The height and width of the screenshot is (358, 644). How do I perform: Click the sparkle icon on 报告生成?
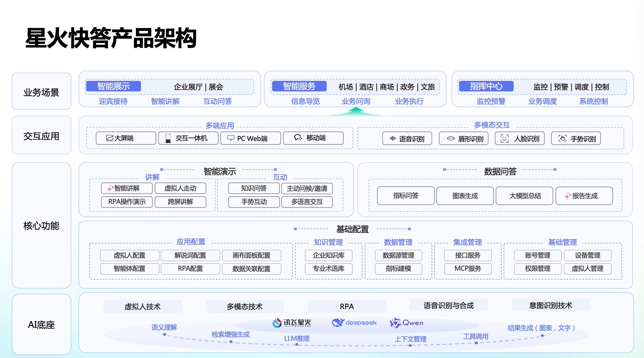[x=568, y=196]
